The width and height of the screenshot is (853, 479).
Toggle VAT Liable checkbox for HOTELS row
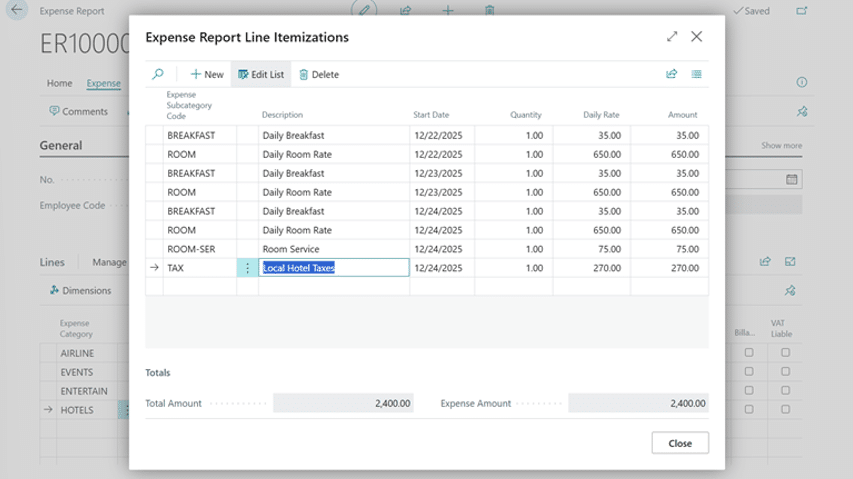[x=785, y=409]
